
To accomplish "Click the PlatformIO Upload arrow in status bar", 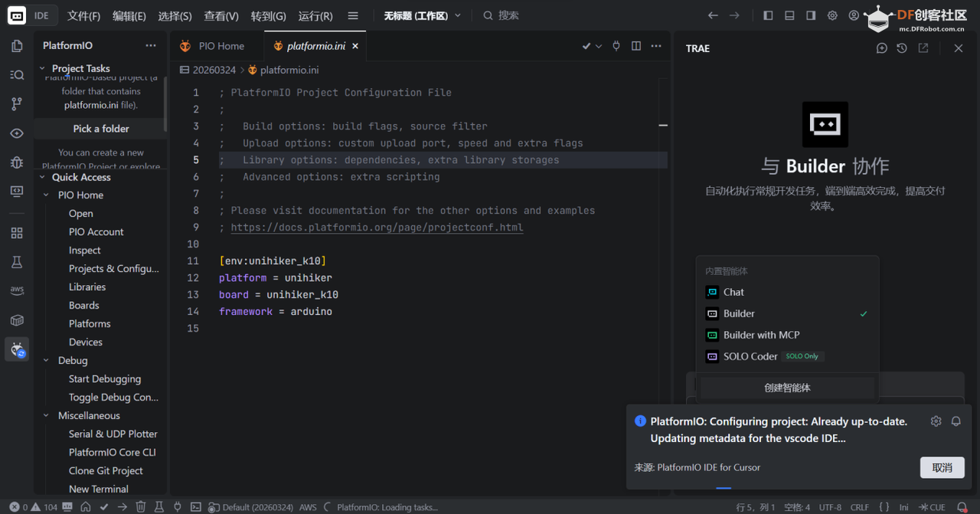I will tap(122, 507).
